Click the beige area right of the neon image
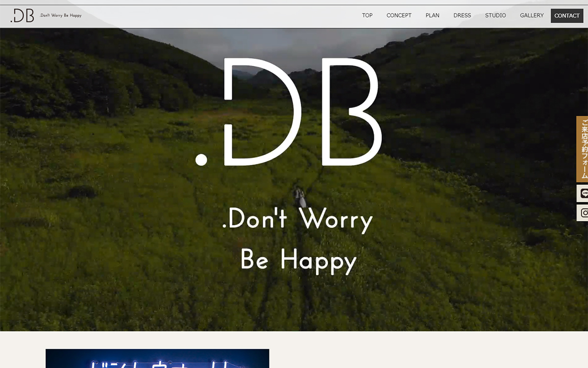Image resolution: width=588 pixels, height=368 pixels. tap(416, 351)
